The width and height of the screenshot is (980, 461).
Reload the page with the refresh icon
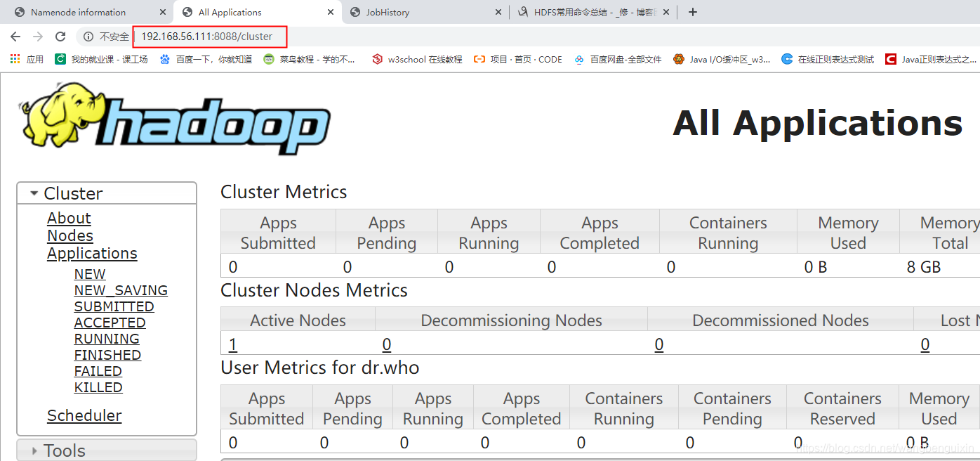coord(60,37)
